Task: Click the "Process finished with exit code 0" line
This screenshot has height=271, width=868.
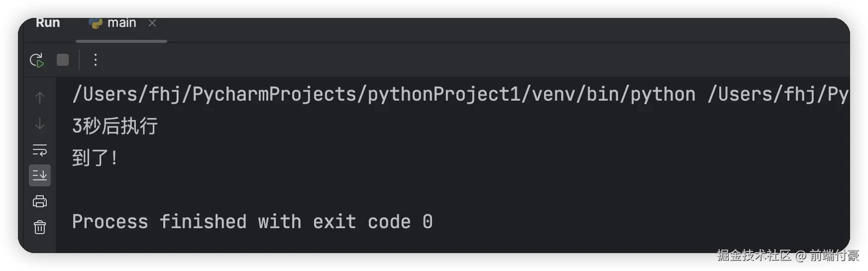Action: (252, 222)
